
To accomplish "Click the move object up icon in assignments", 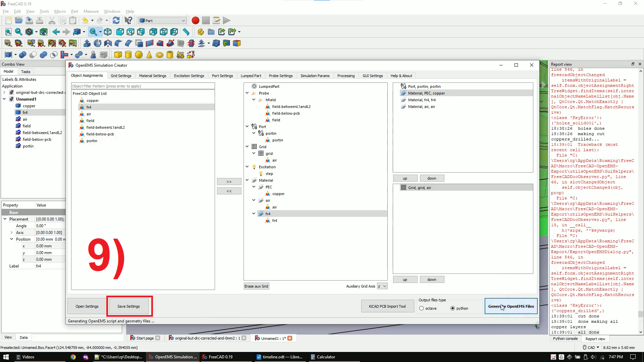I will pyautogui.click(x=405, y=178).
